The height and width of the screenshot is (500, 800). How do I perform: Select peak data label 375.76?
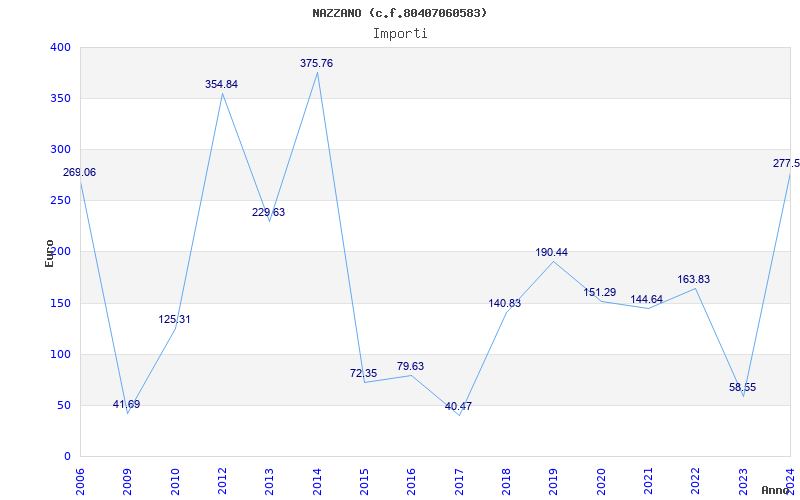(316, 63)
